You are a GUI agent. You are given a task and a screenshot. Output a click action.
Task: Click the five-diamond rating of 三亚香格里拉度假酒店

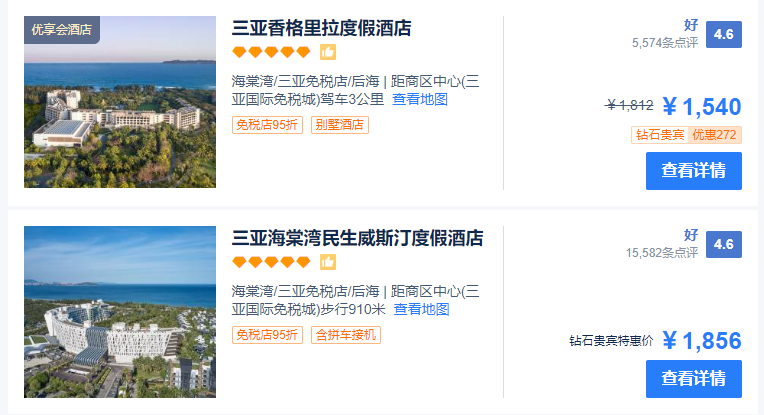coord(271,52)
